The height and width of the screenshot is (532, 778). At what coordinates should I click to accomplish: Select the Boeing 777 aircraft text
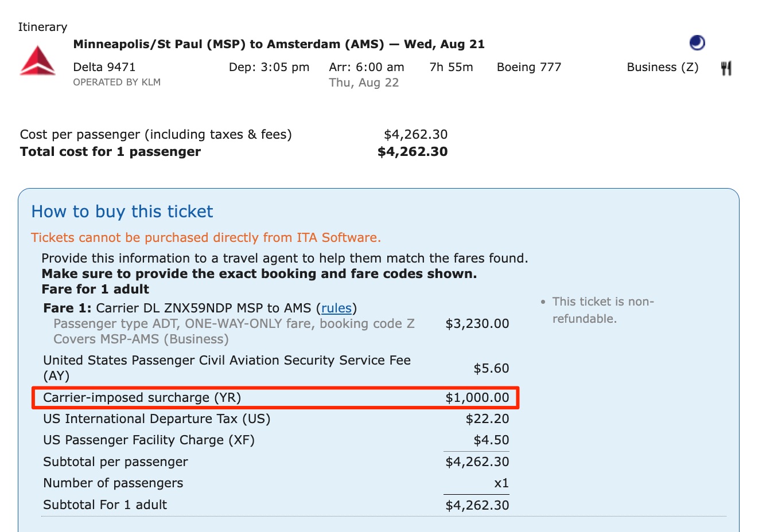(x=528, y=67)
